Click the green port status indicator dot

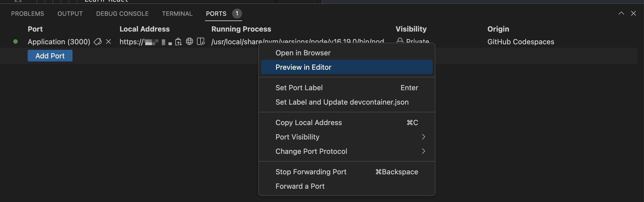15,42
